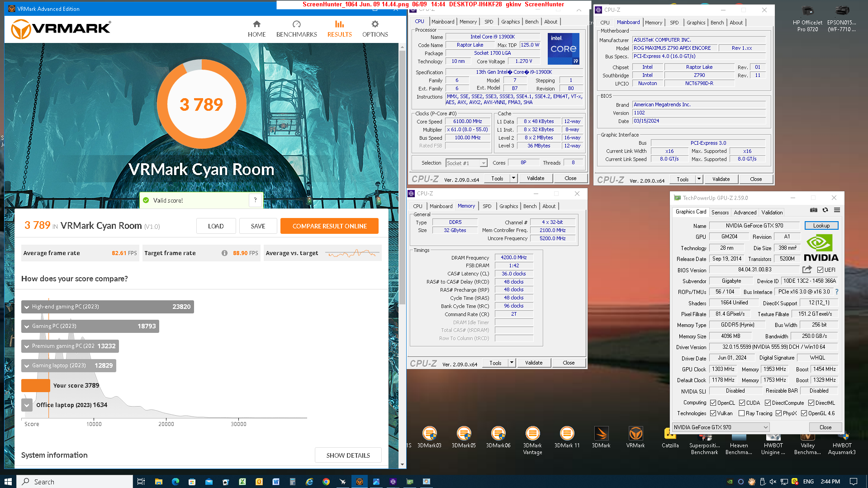Click GPU-Z BIOS share/export icon
868x488 pixels.
807,270
